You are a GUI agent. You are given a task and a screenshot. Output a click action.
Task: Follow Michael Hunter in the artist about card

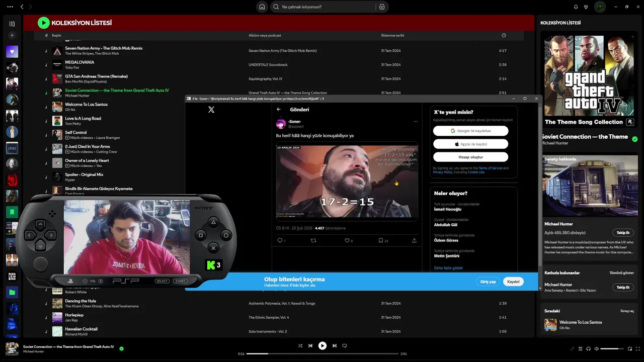pos(623,233)
